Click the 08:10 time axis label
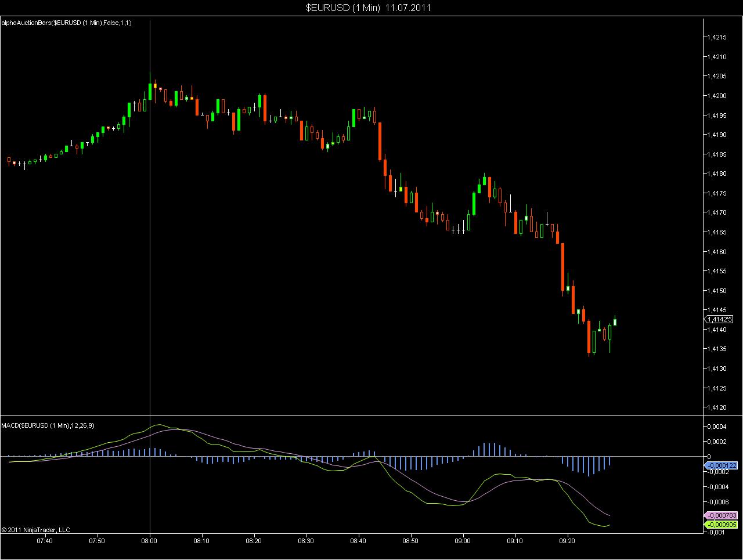Screen dimensions: 743x560 pos(201,541)
